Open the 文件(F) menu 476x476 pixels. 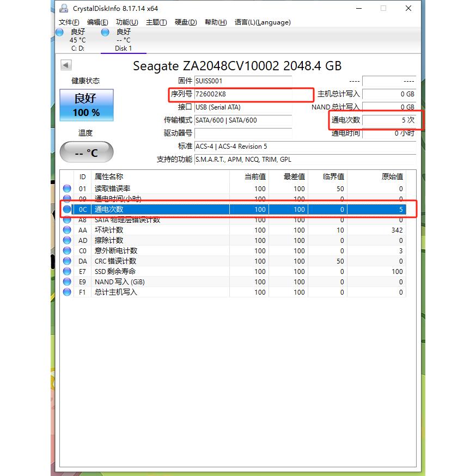point(69,22)
